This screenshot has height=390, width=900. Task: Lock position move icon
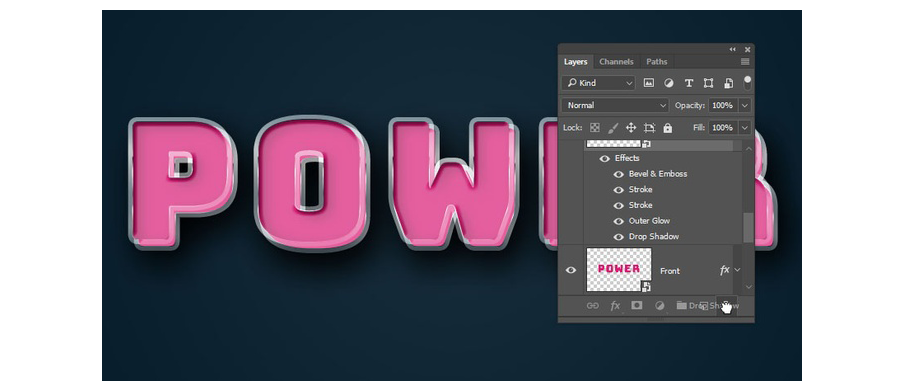pos(631,128)
